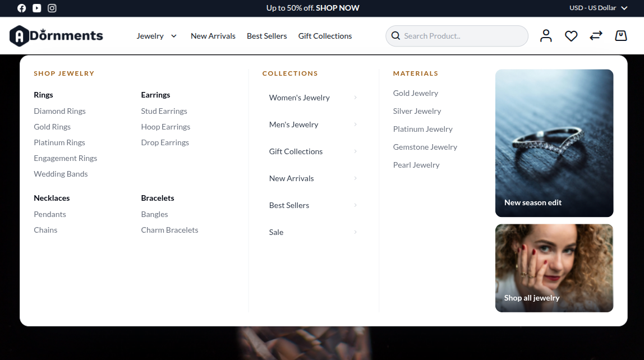This screenshot has width=644, height=360.
Task: Select Gold Rings
Action: [x=52, y=127]
